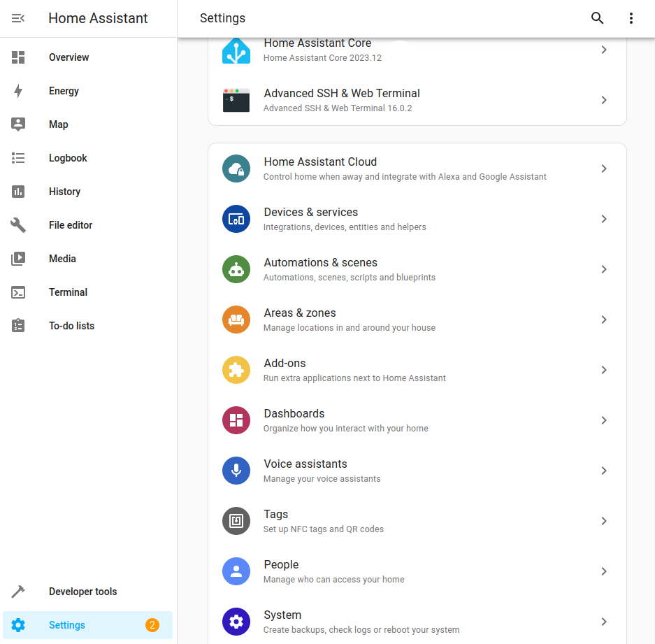Click the Settings page header title

tap(223, 18)
